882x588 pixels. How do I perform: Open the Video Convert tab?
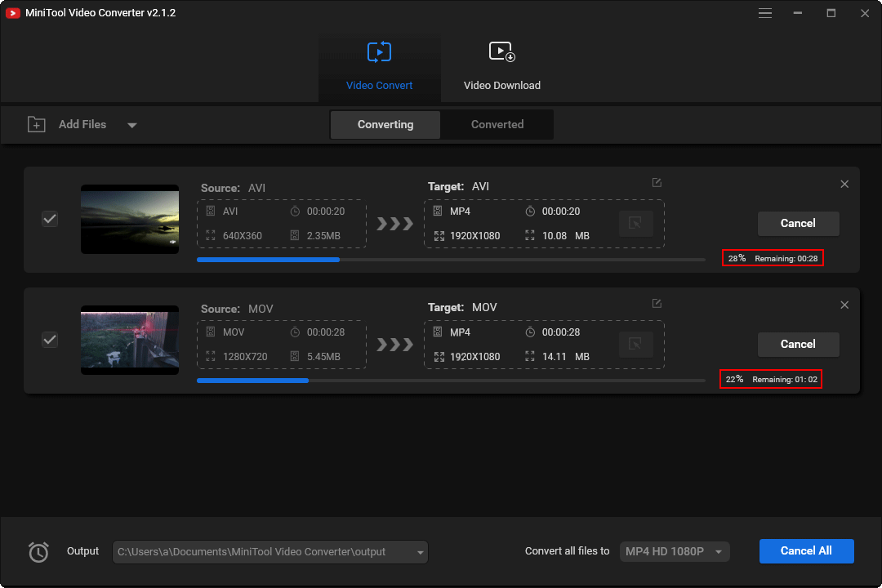[379, 66]
